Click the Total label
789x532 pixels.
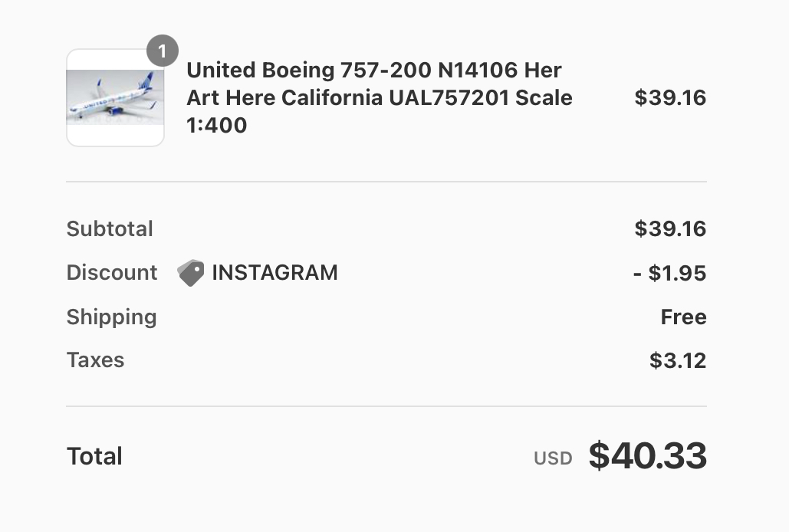(x=94, y=457)
